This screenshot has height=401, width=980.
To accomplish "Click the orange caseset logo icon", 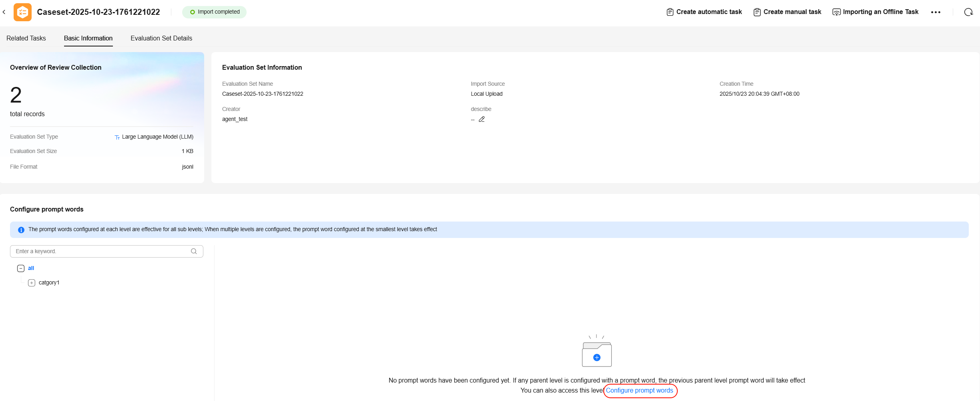I will 22,12.
